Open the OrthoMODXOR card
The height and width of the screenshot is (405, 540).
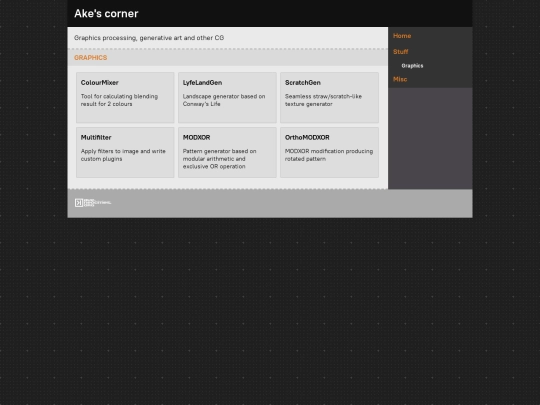click(x=329, y=153)
